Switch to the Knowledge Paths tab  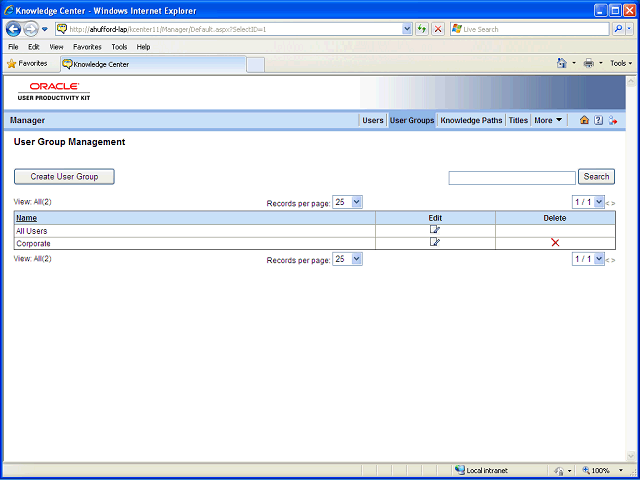coord(471,120)
